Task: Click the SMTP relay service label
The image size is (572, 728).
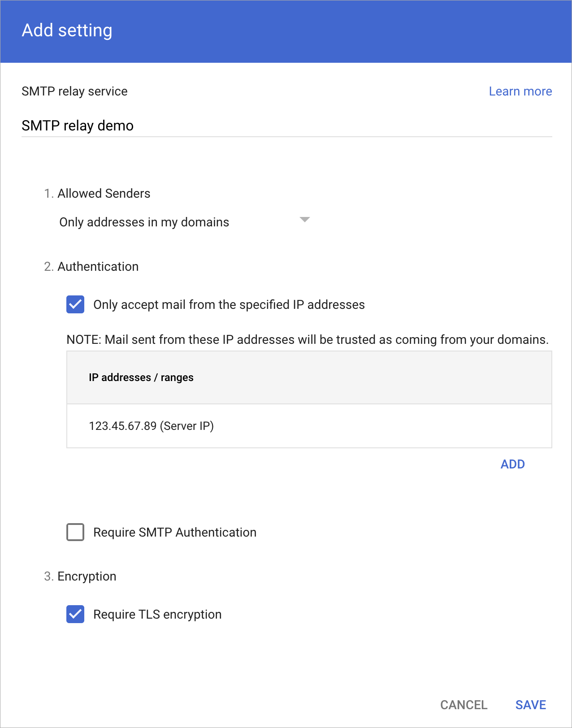Action: [x=74, y=91]
